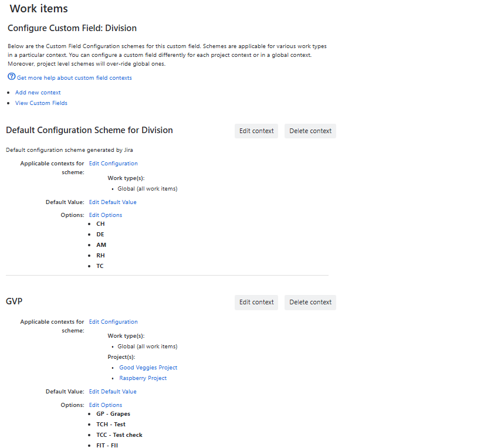The height and width of the screenshot is (448, 494).
Task: Click the Add new context link
Action: (38, 93)
